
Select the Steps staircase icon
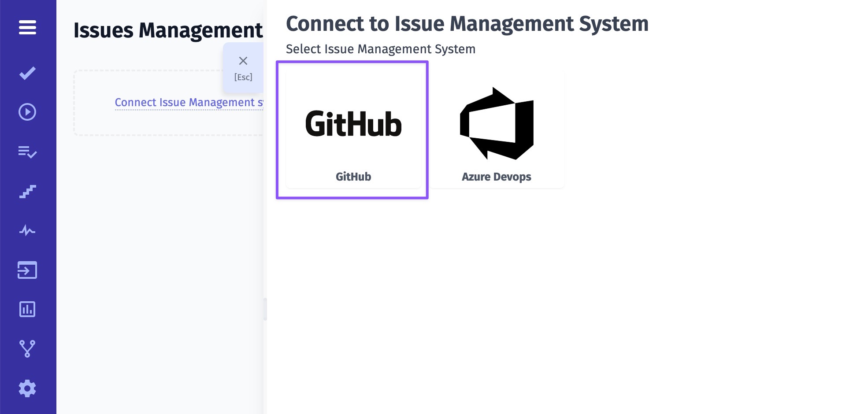tap(27, 192)
